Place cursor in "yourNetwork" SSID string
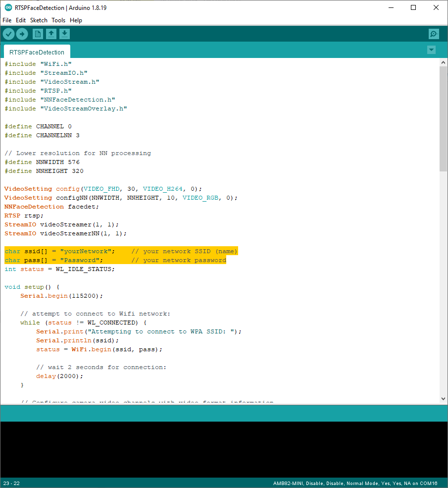This screenshot has width=448, height=488. coord(87,251)
